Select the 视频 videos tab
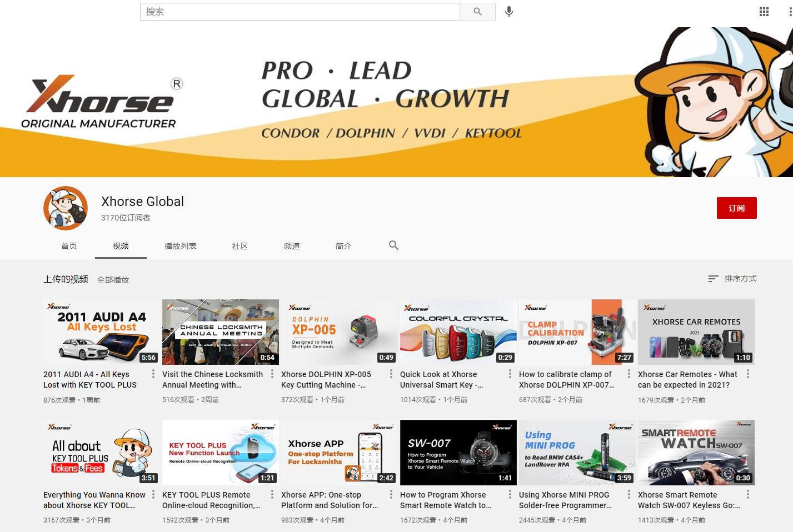The width and height of the screenshot is (793, 532). click(x=121, y=246)
